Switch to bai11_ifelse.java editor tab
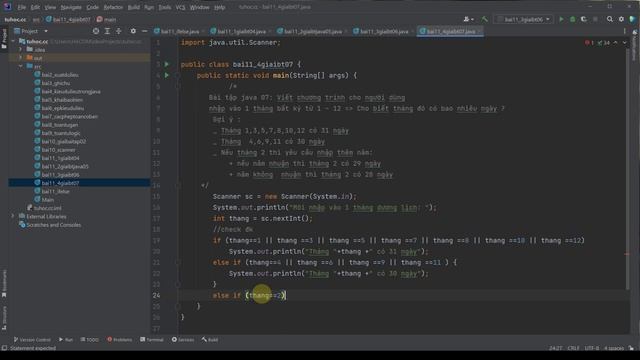 (x=179, y=31)
